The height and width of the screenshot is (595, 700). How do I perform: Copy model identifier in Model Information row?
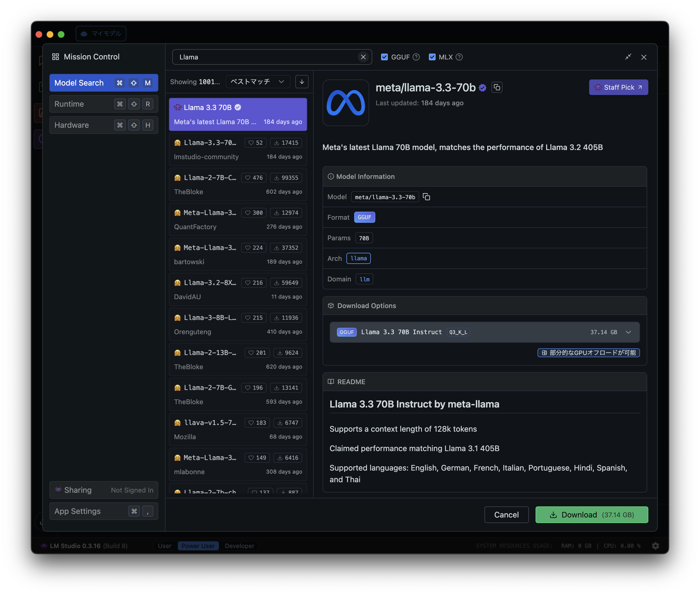click(426, 197)
